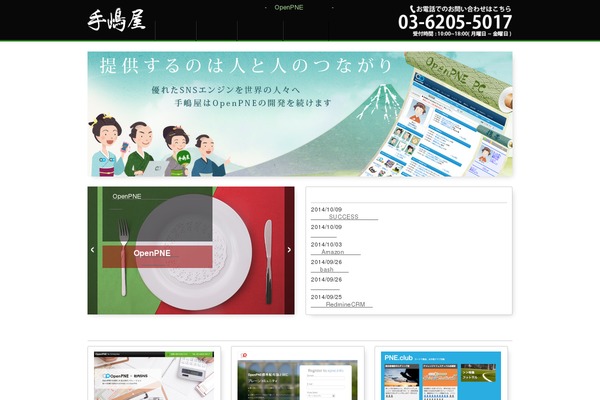Click the 手嶋屋 logo in the header
The height and width of the screenshot is (400, 600).
click(x=116, y=21)
